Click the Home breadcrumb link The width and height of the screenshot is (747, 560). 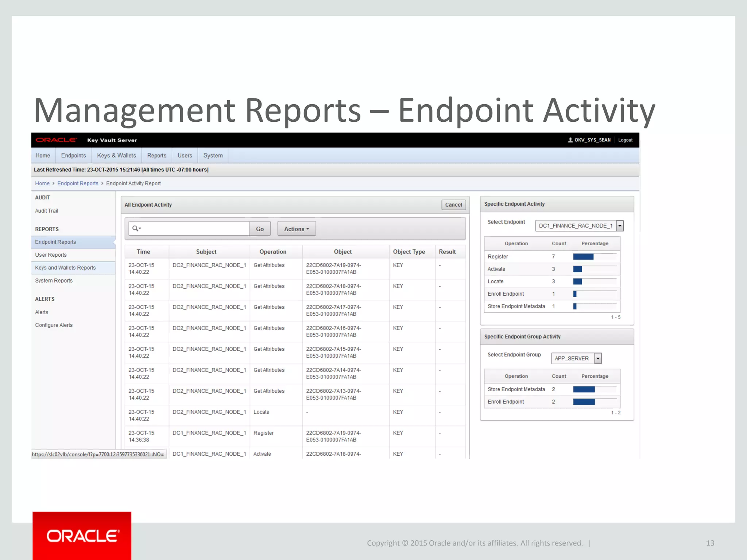[x=42, y=183]
